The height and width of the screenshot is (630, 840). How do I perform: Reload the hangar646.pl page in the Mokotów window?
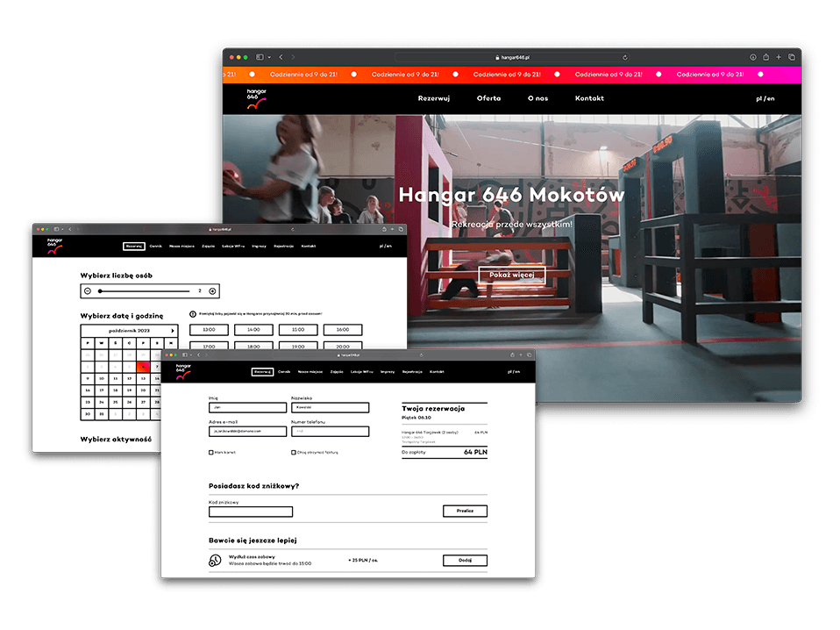(624, 57)
